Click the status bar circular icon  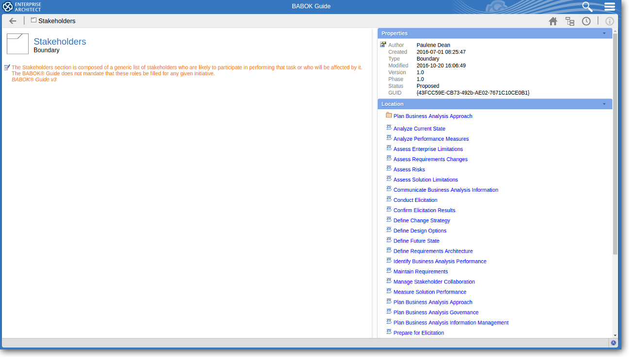click(613, 343)
